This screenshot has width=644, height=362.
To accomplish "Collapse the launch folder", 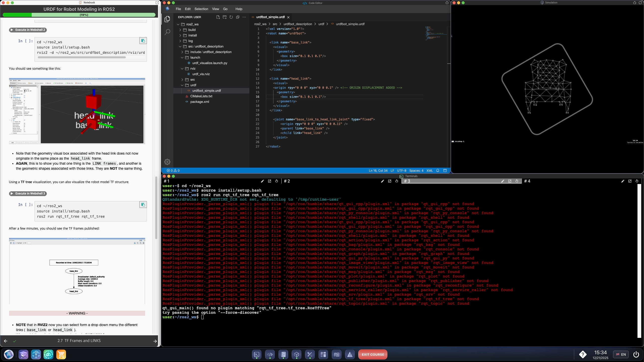I will point(195,57).
